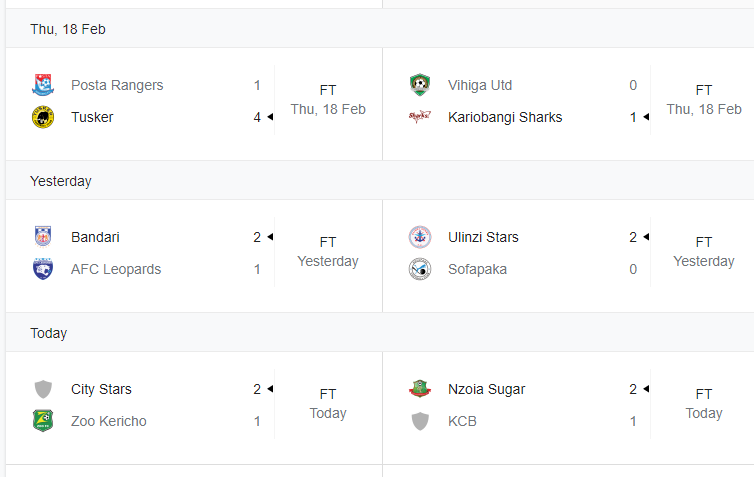
Task: Click the KCB placeholder shield icon
Action: [420, 421]
